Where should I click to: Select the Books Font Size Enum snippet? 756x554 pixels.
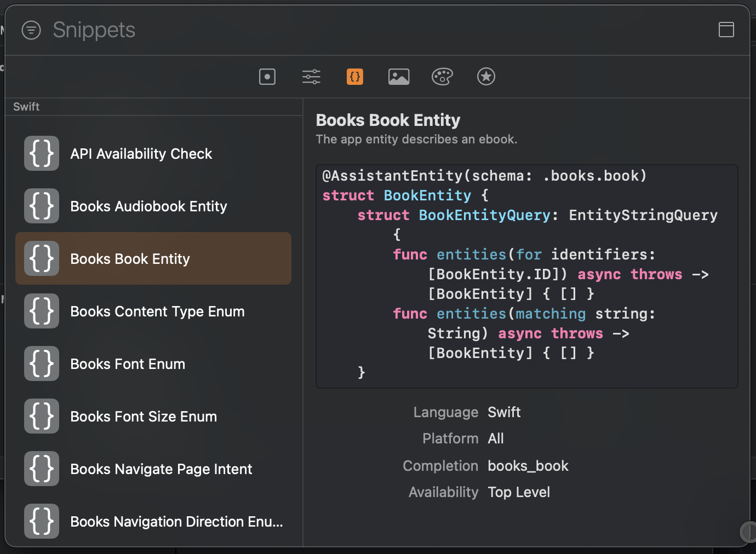153,416
